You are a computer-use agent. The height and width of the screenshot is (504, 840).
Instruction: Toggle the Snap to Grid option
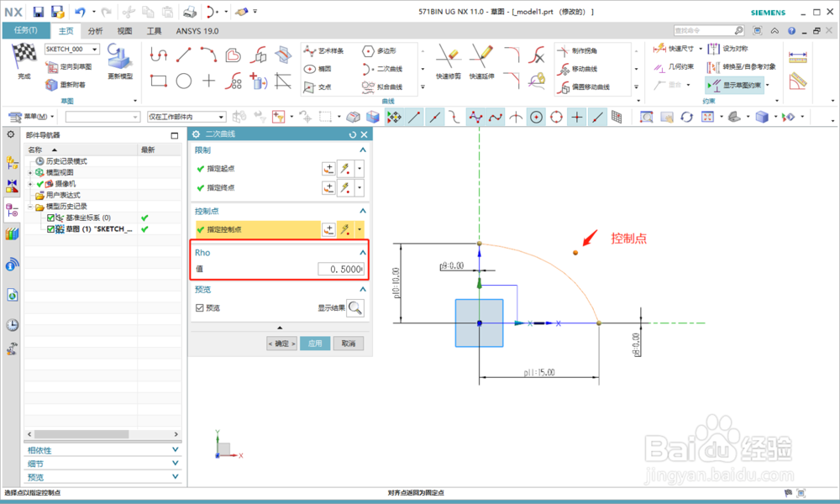(x=617, y=117)
